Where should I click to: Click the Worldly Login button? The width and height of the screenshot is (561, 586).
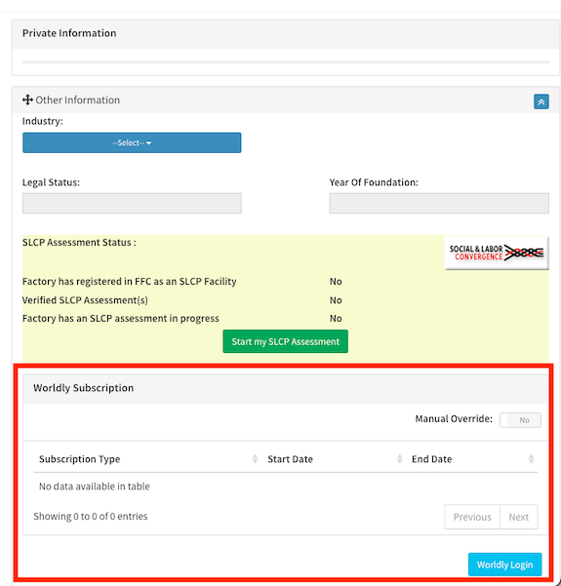pos(505,564)
